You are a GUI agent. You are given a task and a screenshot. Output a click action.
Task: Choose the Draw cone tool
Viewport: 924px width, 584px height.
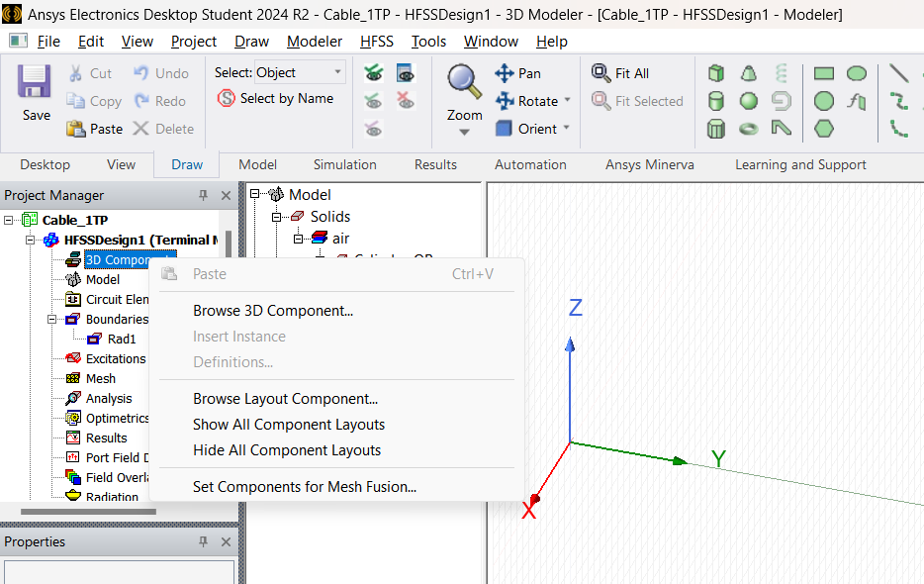click(748, 73)
